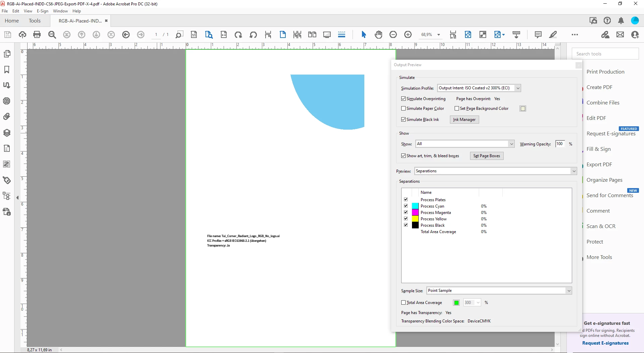Switch to the Tools tab
Viewport: 644px width, 353px height.
click(x=35, y=21)
